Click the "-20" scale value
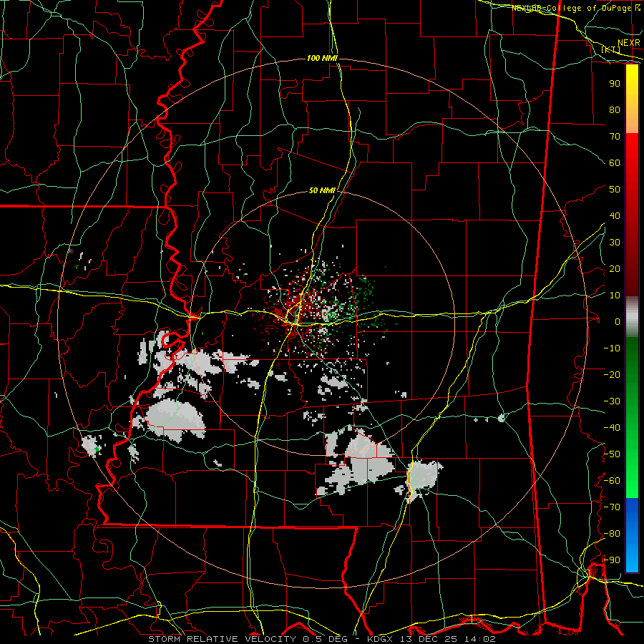This screenshot has width=644, height=644. tap(612, 375)
